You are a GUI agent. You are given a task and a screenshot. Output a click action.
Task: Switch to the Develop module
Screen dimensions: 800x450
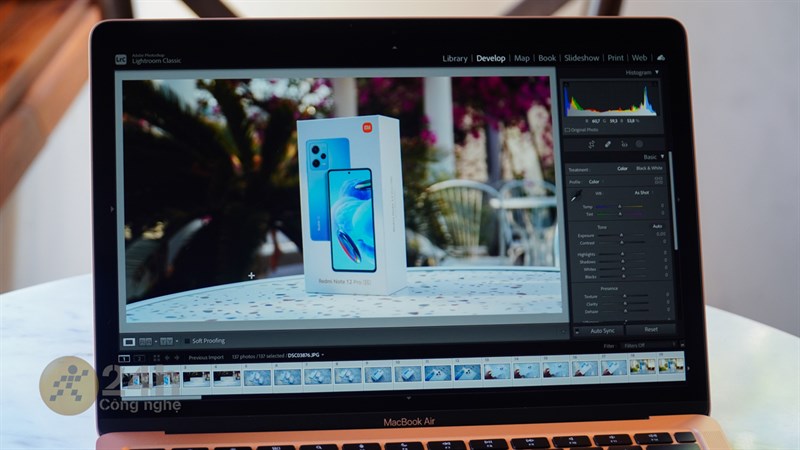click(491, 58)
